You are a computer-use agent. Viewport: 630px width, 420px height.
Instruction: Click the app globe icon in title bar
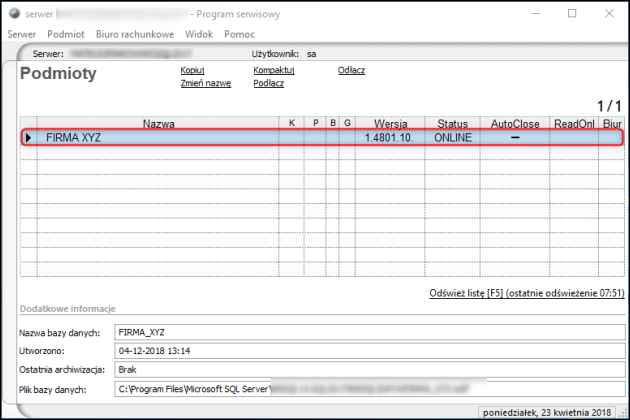[x=14, y=14]
